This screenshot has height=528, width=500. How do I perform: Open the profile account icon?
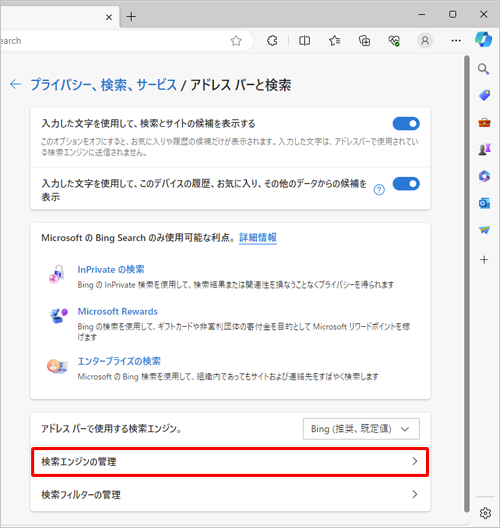tap(425, 41)
